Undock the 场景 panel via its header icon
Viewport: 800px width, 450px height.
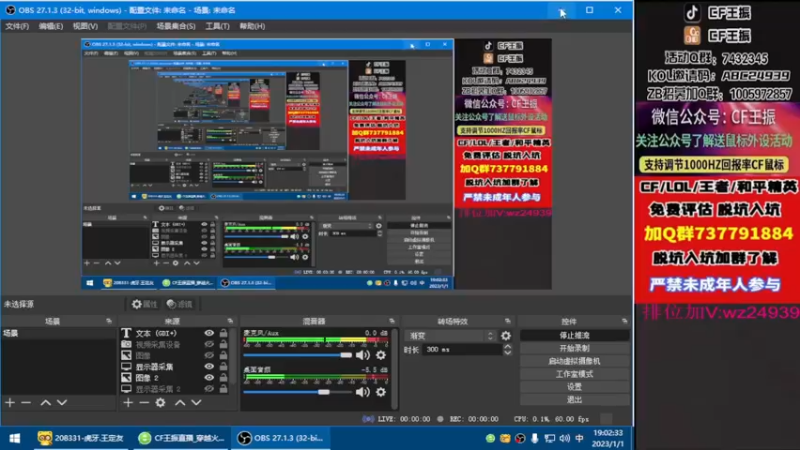click(x=109, y=321)
